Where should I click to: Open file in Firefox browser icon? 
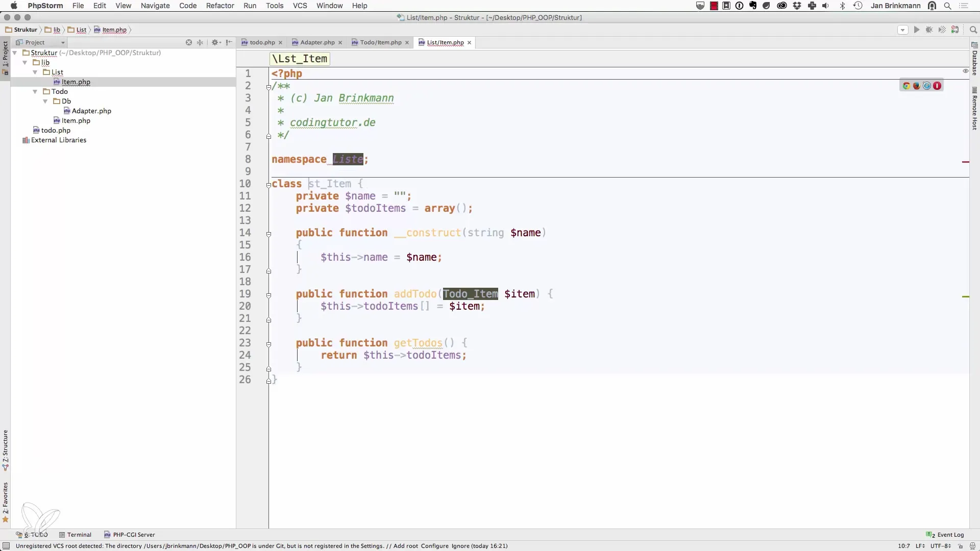point(917,86)
